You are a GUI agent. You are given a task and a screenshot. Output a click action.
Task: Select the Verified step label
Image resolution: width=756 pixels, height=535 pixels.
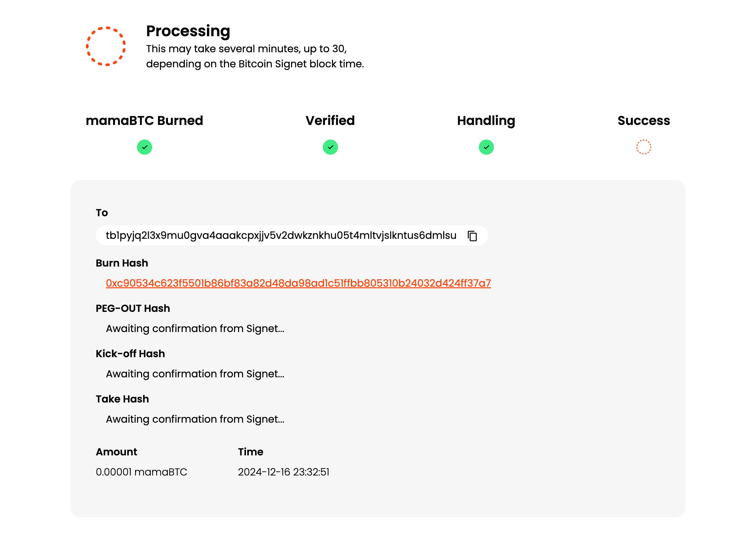click(330, 121)
